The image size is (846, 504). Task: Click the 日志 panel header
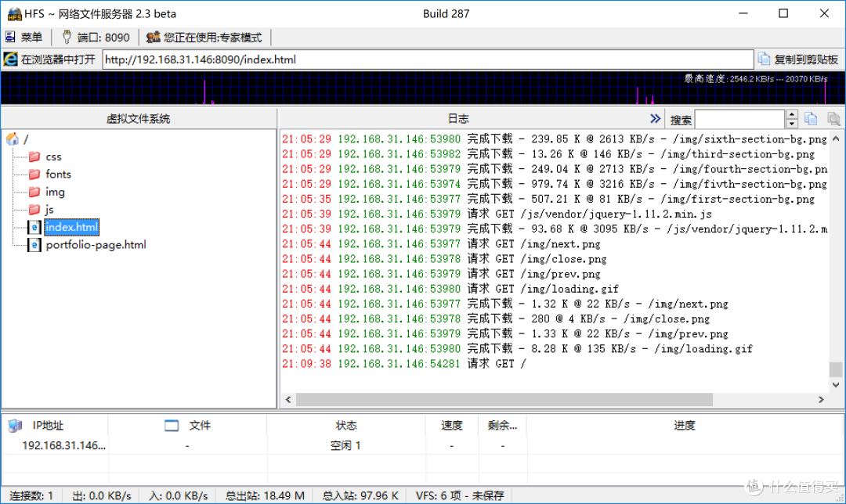tap(458, 119)
